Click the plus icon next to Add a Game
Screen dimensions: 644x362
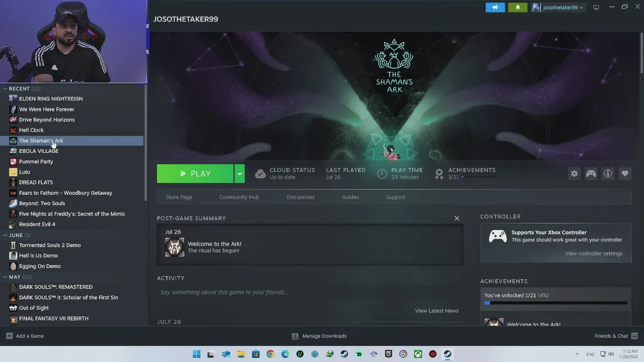(x=10, y=336)
